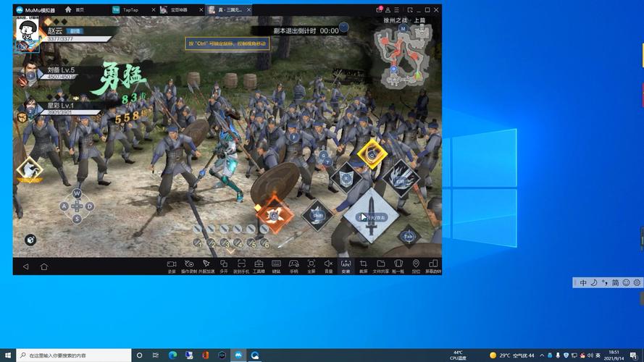Start screen recording with the 录屏 icon
Viewport: 644px width, 362px height.
click(x=172, y=266)
